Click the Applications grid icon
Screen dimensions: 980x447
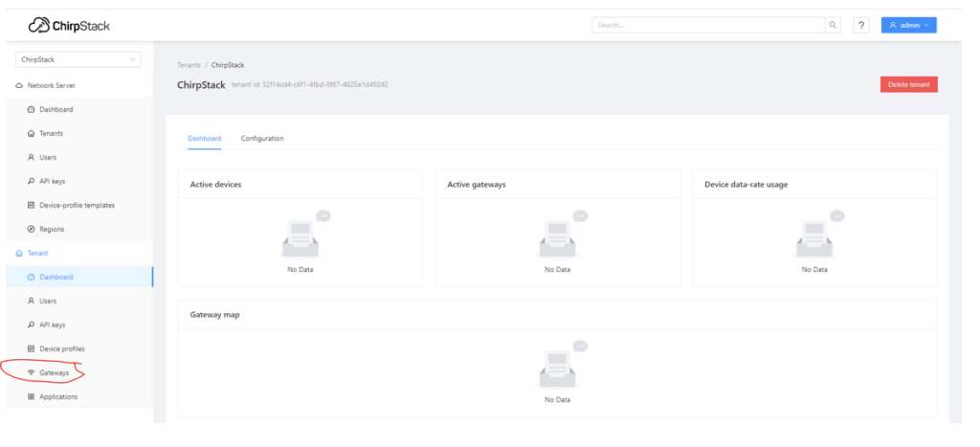pos(32,397)
